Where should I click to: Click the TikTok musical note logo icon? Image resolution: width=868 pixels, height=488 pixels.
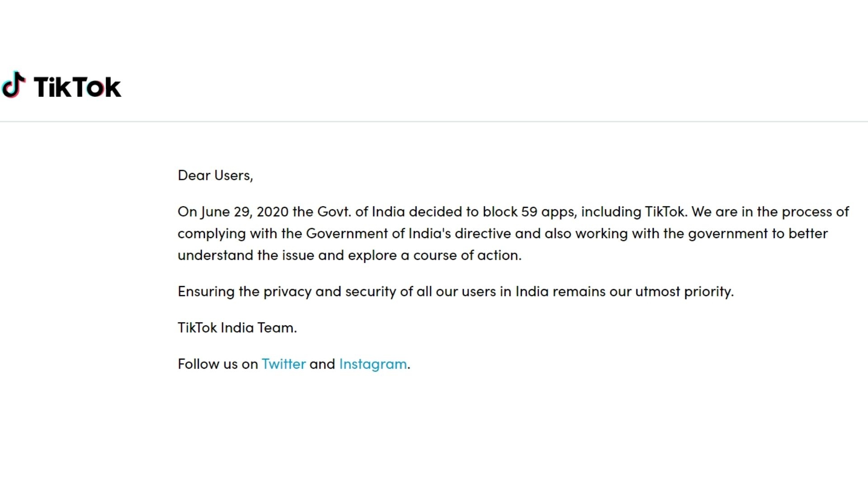click(13, 85)
